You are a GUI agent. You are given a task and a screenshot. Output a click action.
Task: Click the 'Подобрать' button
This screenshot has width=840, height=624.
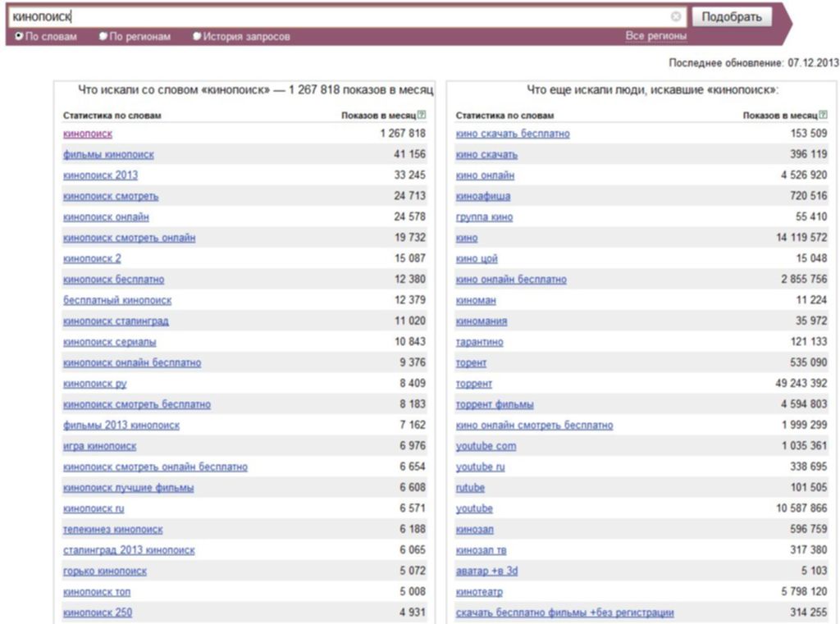click(x=732, y=17)
